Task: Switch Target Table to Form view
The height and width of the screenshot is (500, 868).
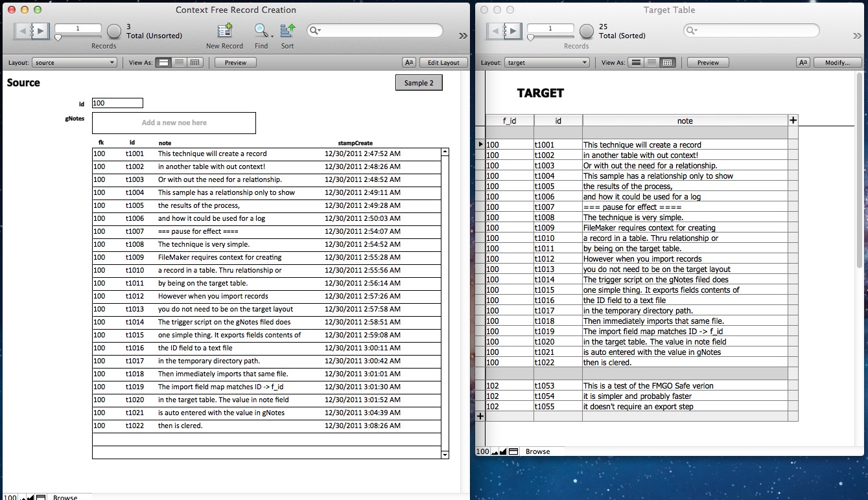Action: (x=637, y=63)
